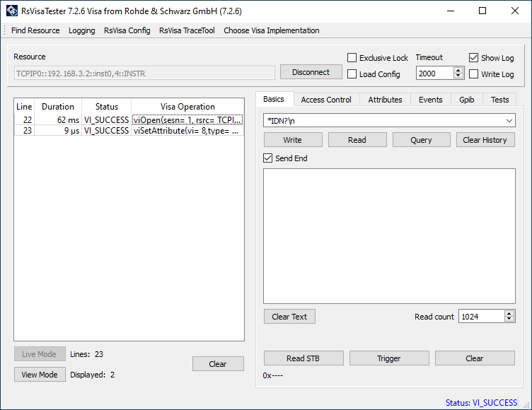The image size is (532, 410).
Task: Click inside the response text area
Action: [x=389, y=236]
